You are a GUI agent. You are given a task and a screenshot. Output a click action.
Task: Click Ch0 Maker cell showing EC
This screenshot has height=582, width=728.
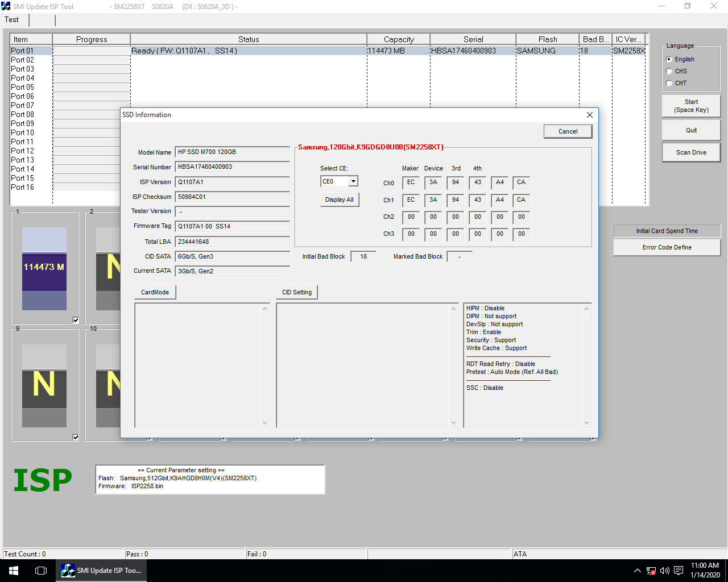pyautogui.click(x=411, y=183)
